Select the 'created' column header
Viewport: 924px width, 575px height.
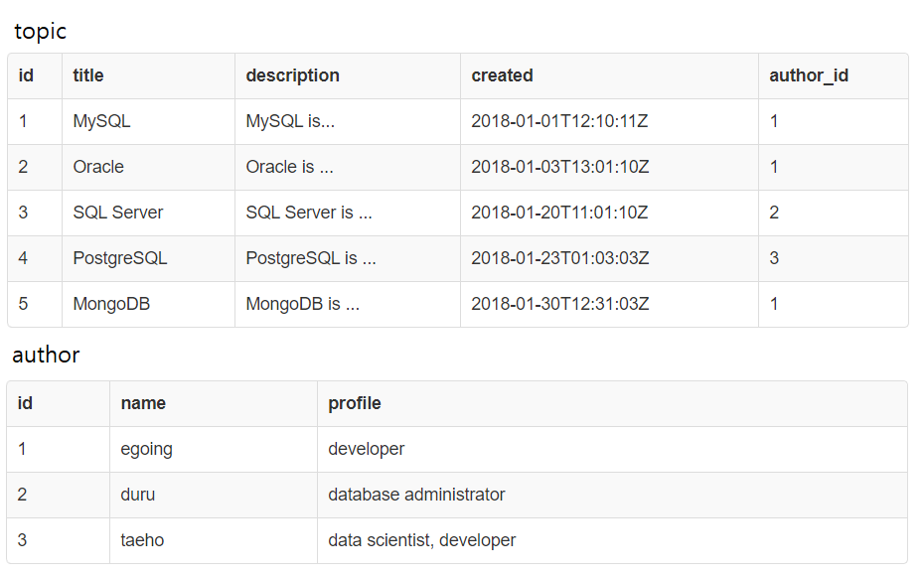(x=609, y=76)
